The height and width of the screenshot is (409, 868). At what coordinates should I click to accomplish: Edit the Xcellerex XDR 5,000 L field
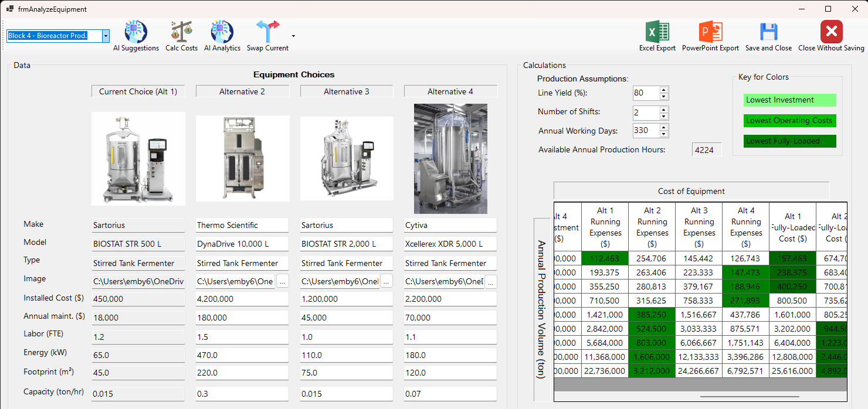pyautogui.click(x=450, y=244)
